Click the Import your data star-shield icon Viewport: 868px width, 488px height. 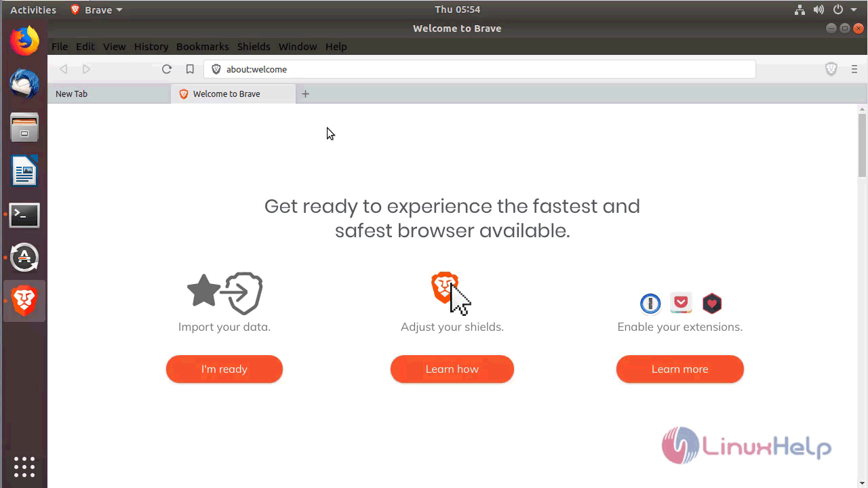point(224,293)
